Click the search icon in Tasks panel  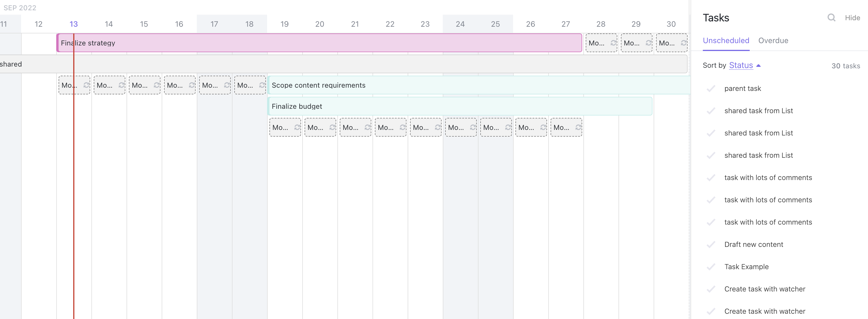point(831,18)
